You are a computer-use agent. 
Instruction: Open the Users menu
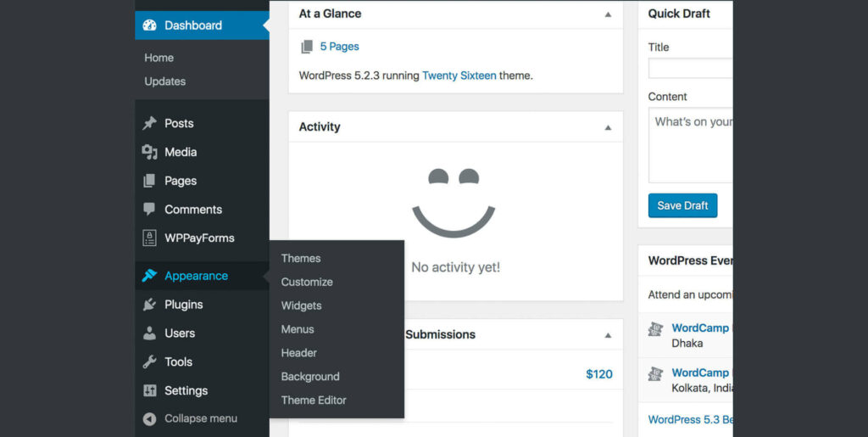click(202, 333)
